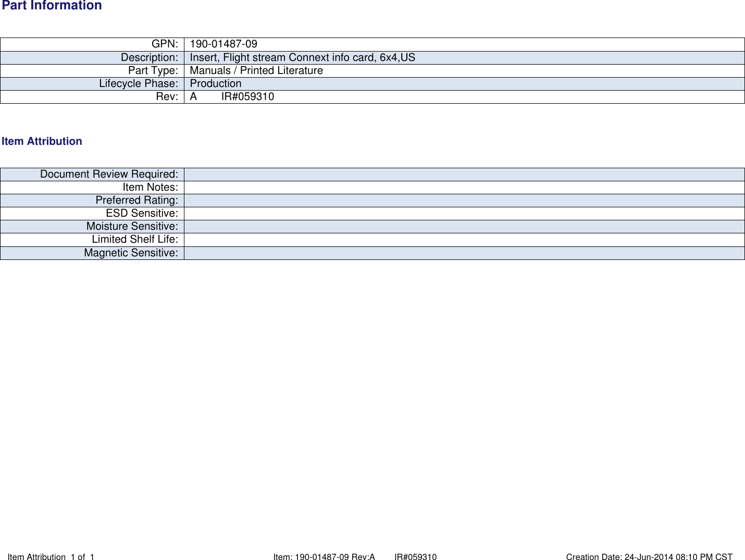
Task: Select the 'Production' lifecycle value
Action: (216, 84)
